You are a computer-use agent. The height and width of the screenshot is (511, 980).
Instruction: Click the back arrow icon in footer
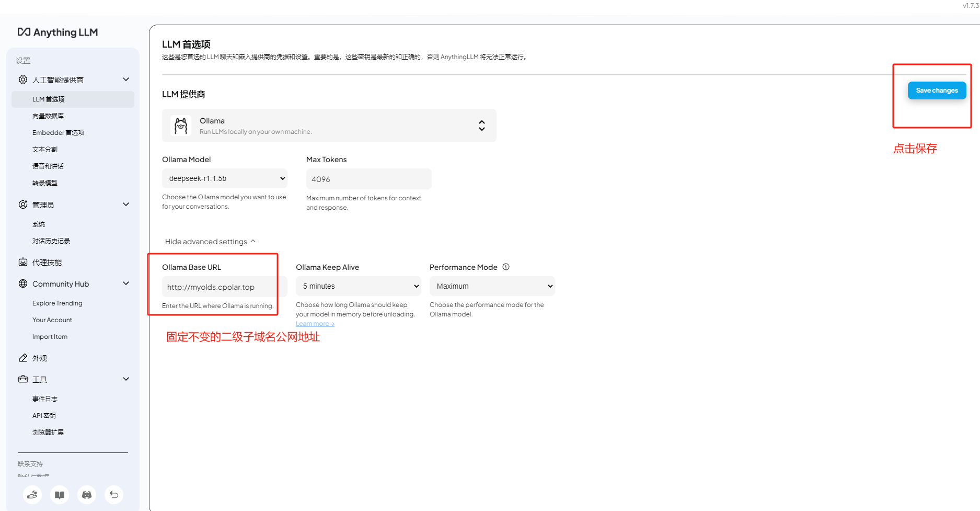coord(114,495)
